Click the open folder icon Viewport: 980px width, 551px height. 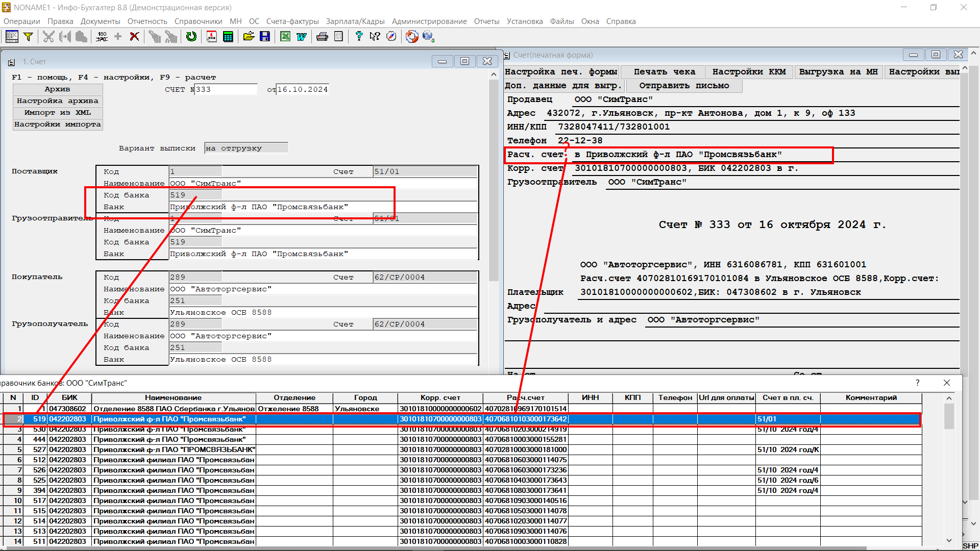[249, 36]
